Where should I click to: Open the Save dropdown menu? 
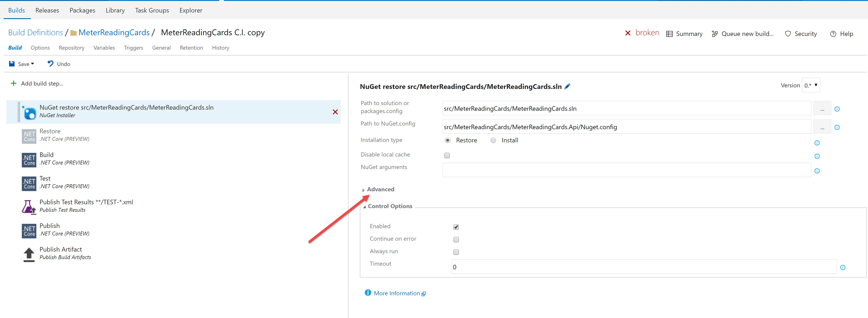[33, 64]
